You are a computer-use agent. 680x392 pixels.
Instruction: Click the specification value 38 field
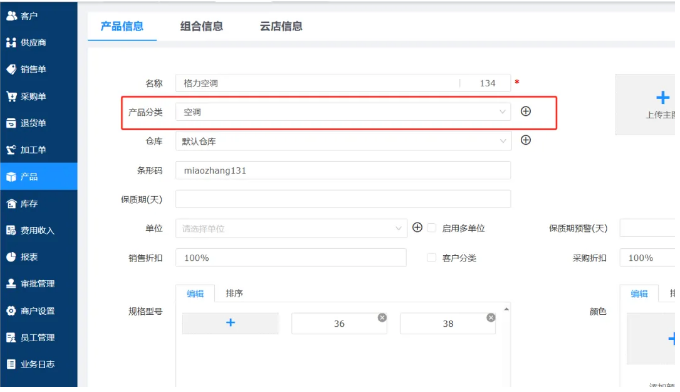(448, 323)
